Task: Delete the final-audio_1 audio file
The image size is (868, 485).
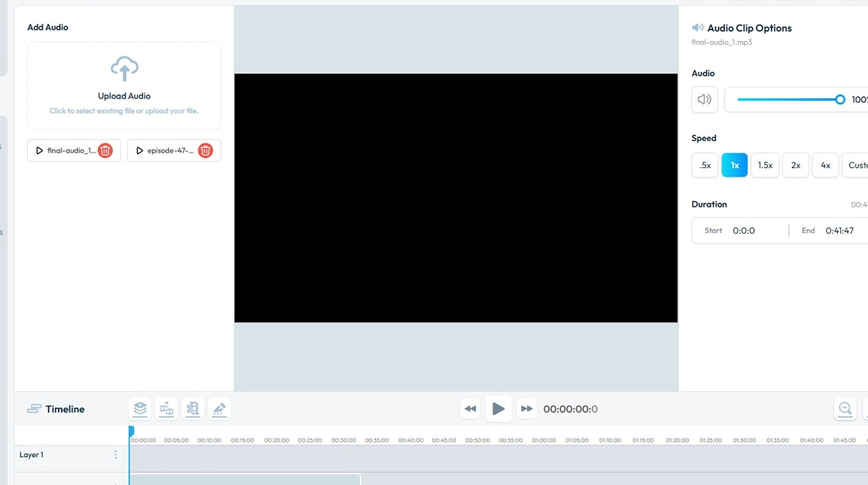Action: pos(105,150)
